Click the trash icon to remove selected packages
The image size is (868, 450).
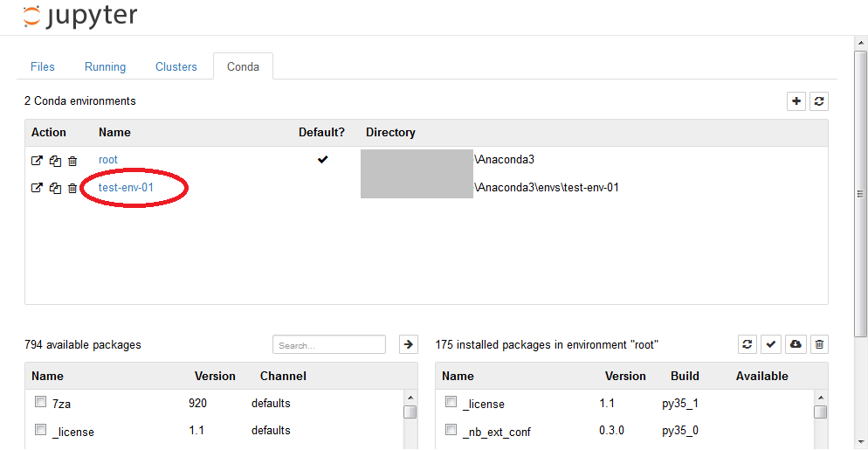(819, 344)
